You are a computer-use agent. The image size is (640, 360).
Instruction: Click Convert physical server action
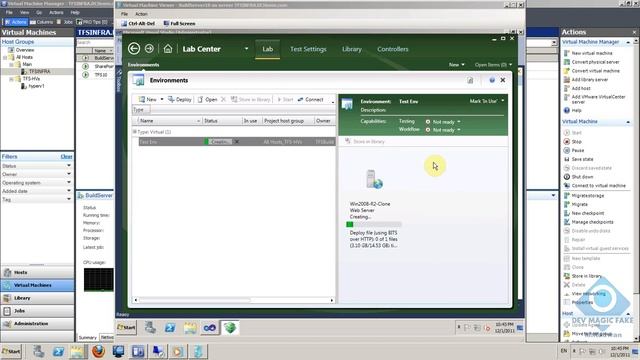coord(595,62)
